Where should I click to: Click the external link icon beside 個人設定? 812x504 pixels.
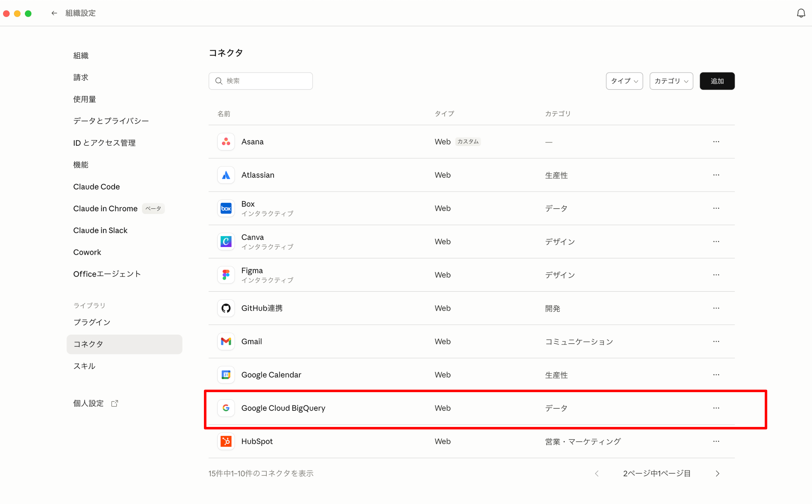[115, 403]
